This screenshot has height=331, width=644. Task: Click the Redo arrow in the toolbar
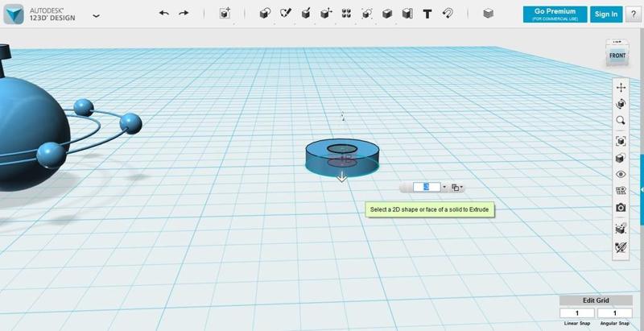pos(184,14)
